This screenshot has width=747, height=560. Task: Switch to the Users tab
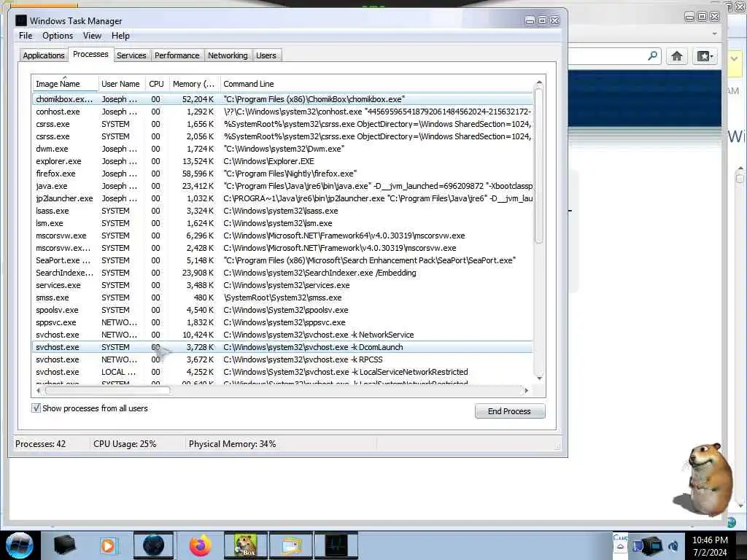(x=266, y=55)
